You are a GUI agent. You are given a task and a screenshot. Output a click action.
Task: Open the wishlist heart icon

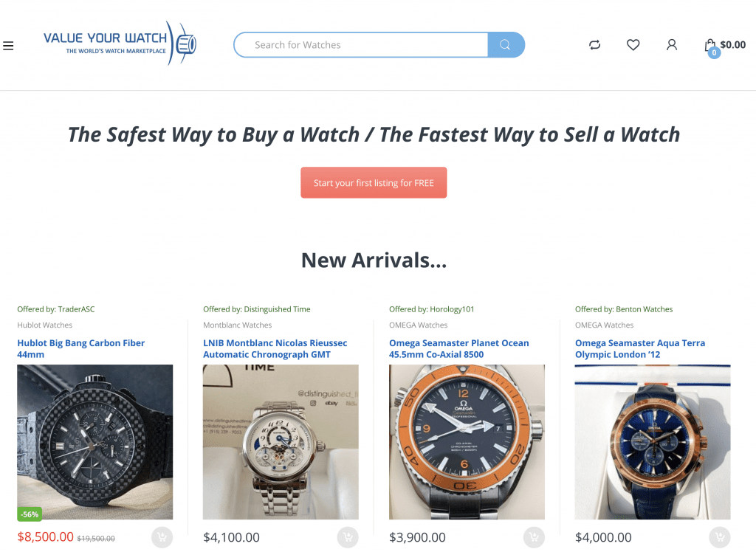[633, 45]
